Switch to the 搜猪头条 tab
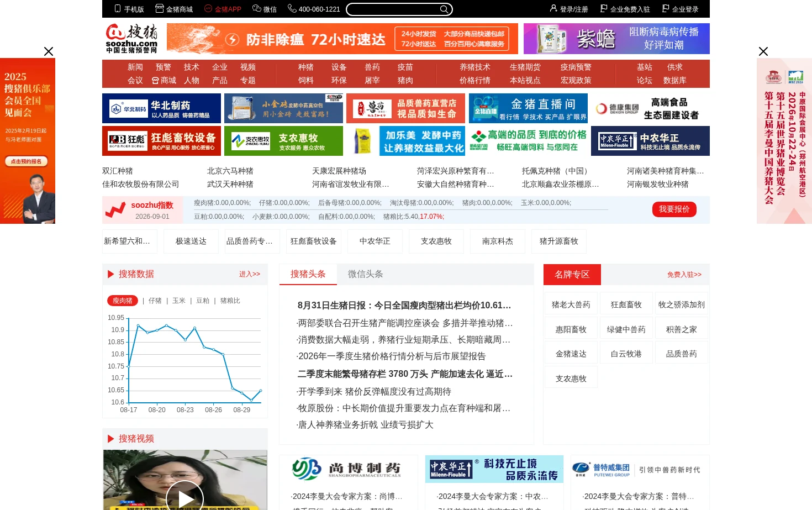The height and width of the screenshot is (510, 812). point(308,274)
